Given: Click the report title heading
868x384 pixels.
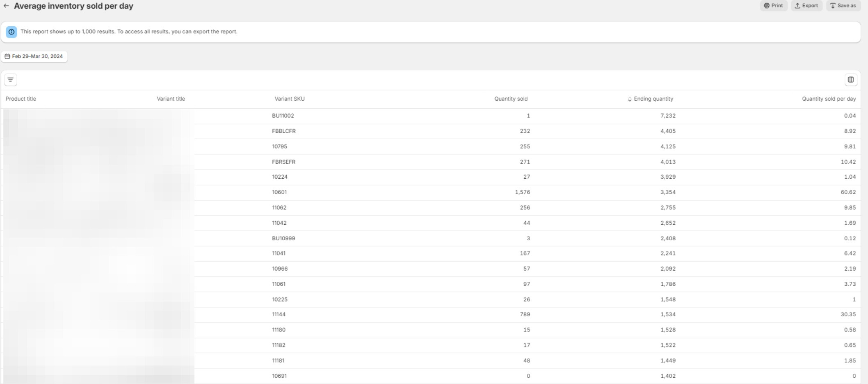Looking at the screenshot, I should pyautogui.click(x=73, y=6).
